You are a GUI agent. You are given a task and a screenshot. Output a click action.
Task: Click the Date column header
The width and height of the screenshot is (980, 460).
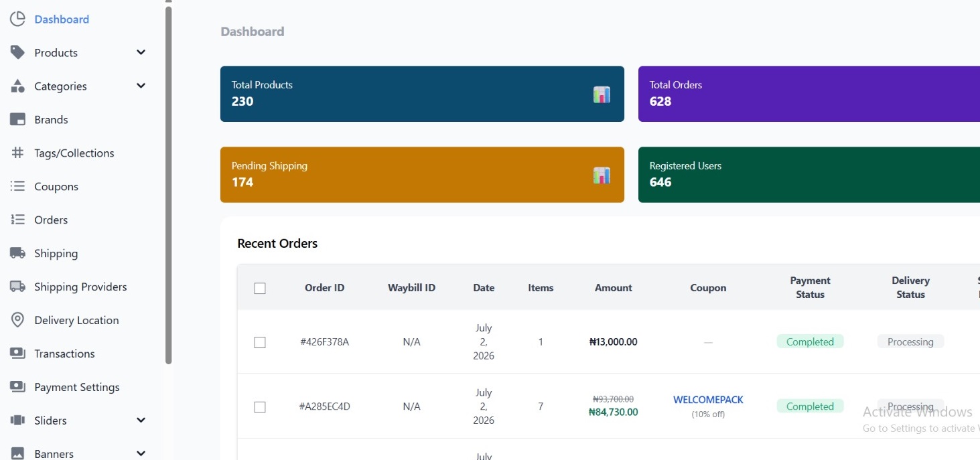484,288
